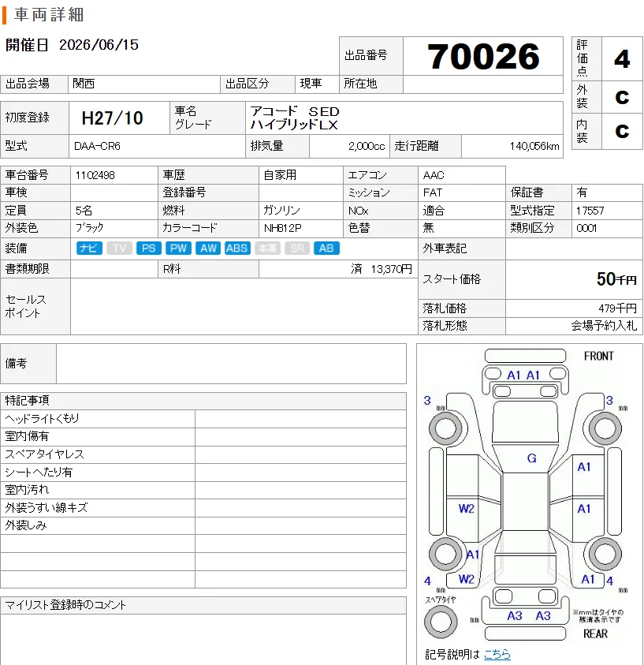This screenshot has height=665, width=644.
Task: Click the AB airbag badge
Action: [x=326, y=248]
